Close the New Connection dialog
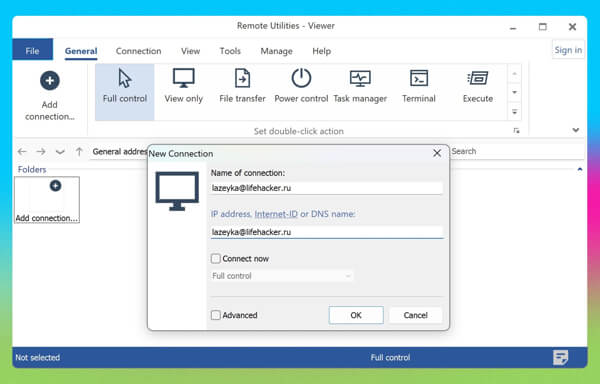This screenshot has height=384, width=600. pos(437,153)
